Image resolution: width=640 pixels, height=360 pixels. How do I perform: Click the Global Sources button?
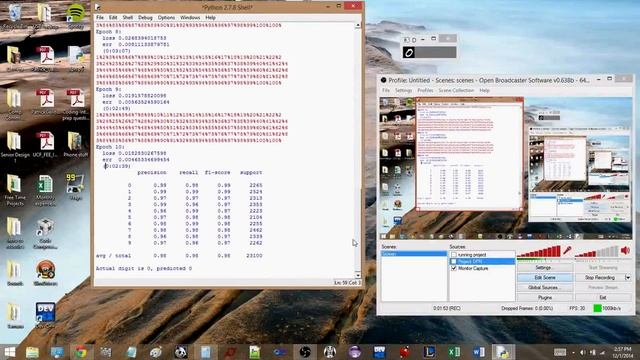click(x=544, y=288)
